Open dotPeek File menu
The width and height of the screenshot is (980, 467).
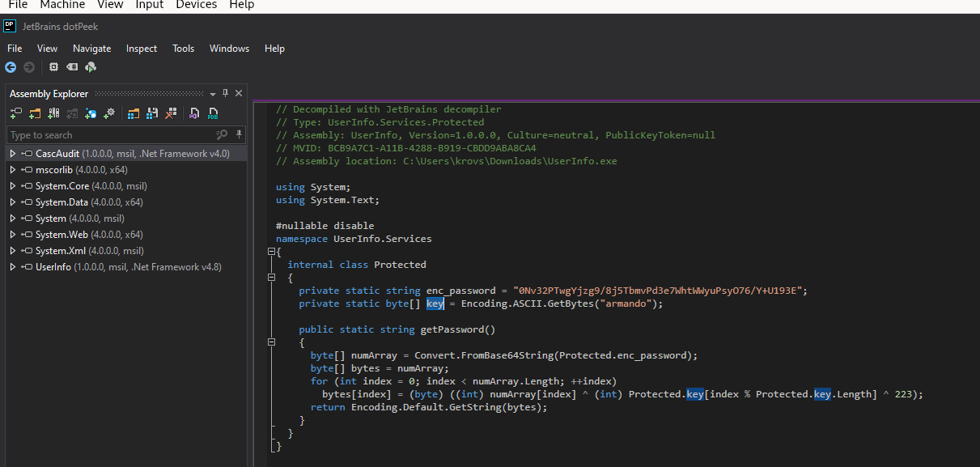tap(15, 48)
